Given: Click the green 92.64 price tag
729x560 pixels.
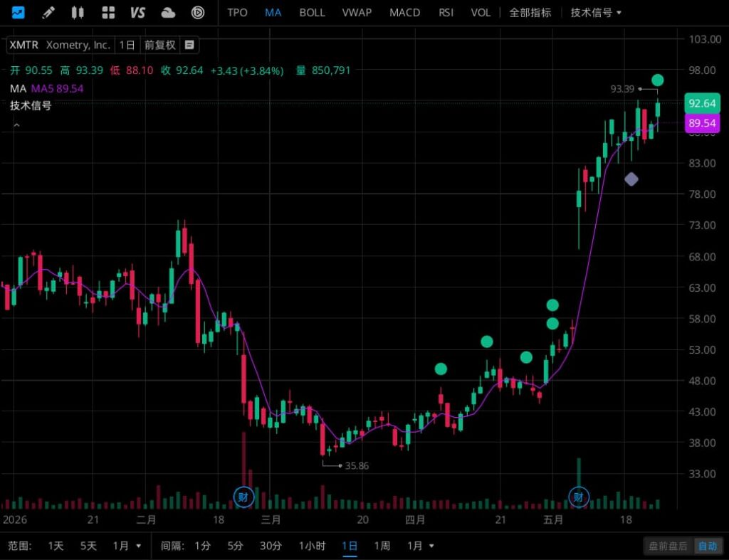Looking at the screenshot, I should (702, 103).
